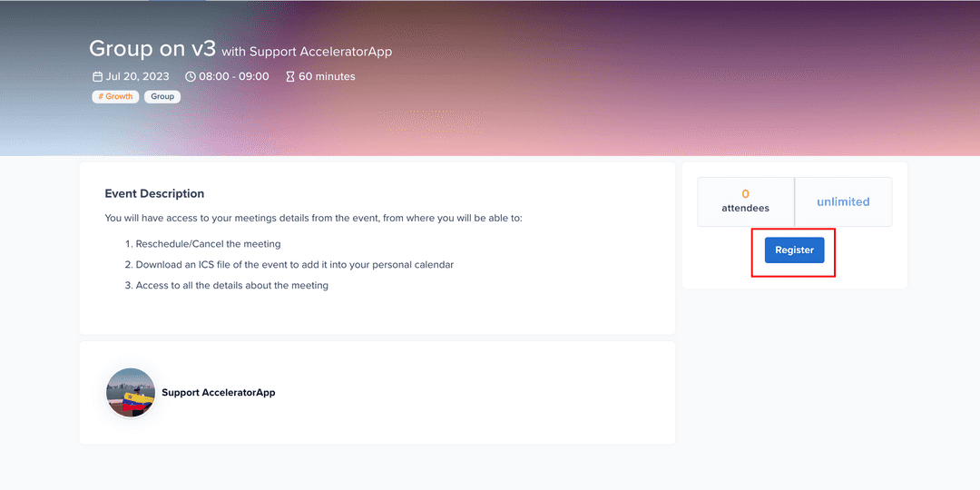
Task: Click the 60 minutes duration label
Action: (x=327, y=77)
